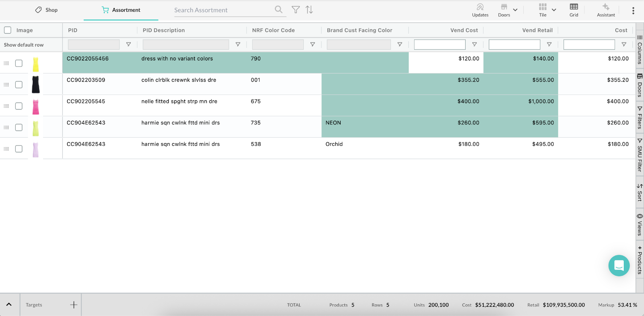
Task: Click the Vend Cost filter input field
Action: click(440, 44)
